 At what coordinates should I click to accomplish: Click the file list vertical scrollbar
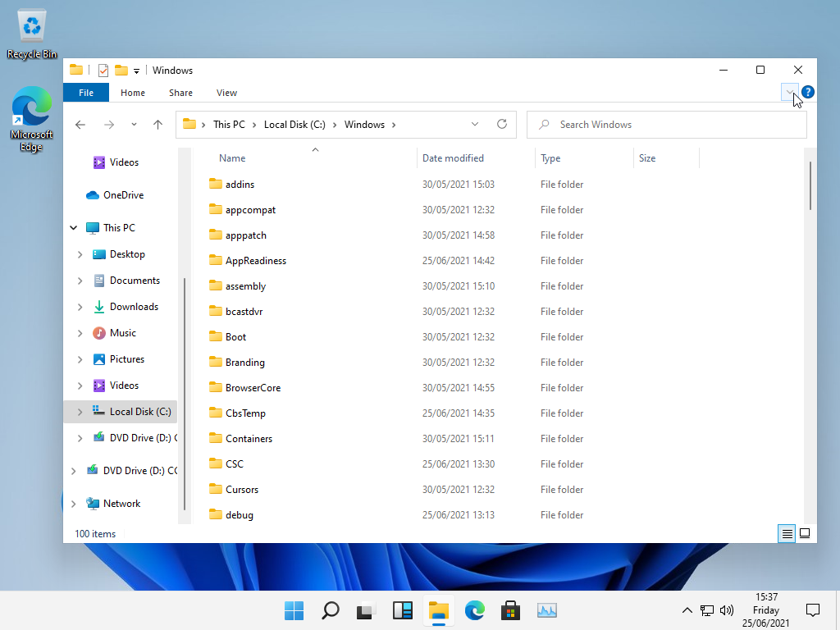click(x=810, y=186)
